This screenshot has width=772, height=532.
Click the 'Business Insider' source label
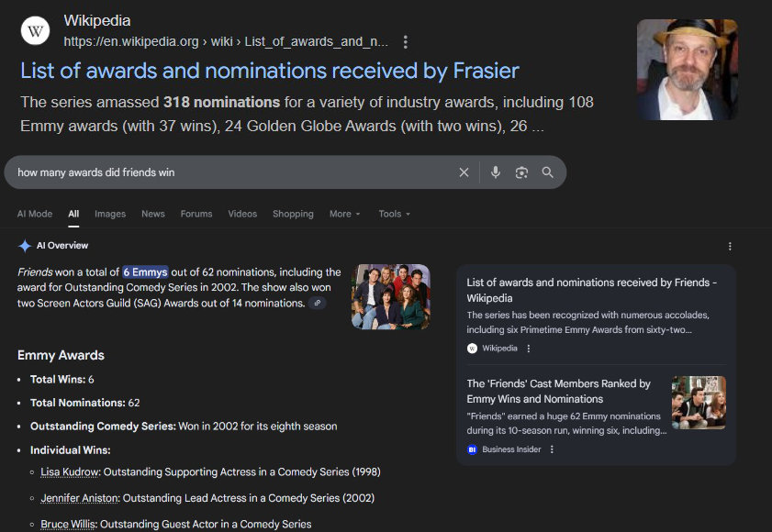(511, 449)
